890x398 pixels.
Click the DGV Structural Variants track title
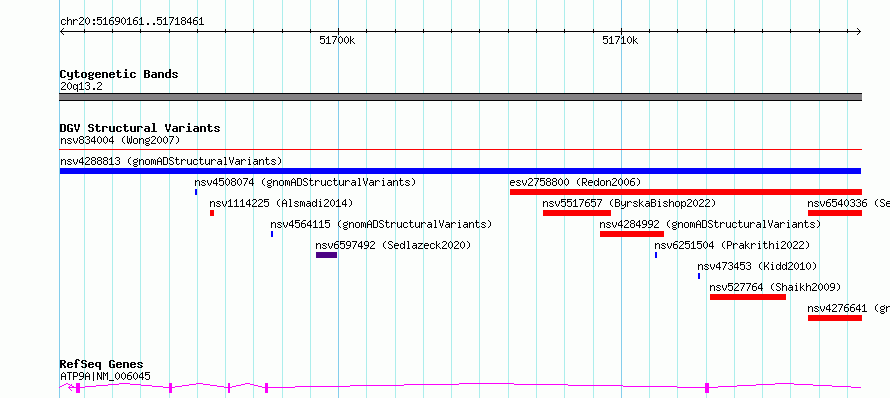click(140, 128)
